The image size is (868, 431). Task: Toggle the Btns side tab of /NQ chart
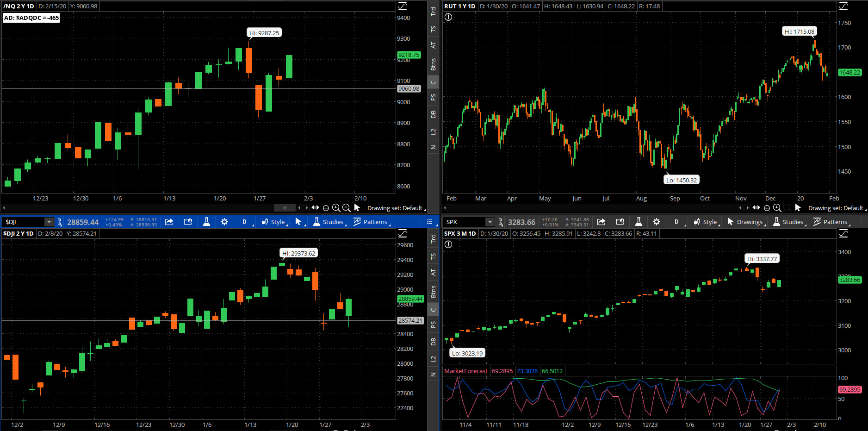coord(433,64)
